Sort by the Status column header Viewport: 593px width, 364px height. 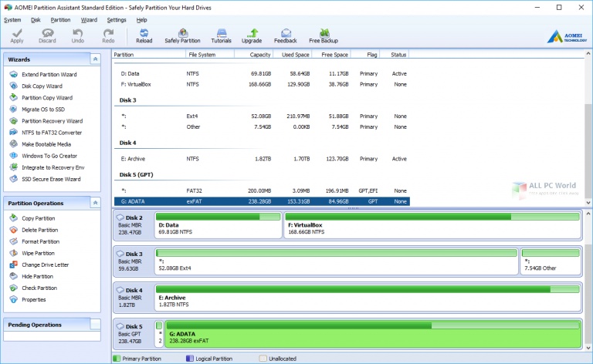[x=394, y=55]
